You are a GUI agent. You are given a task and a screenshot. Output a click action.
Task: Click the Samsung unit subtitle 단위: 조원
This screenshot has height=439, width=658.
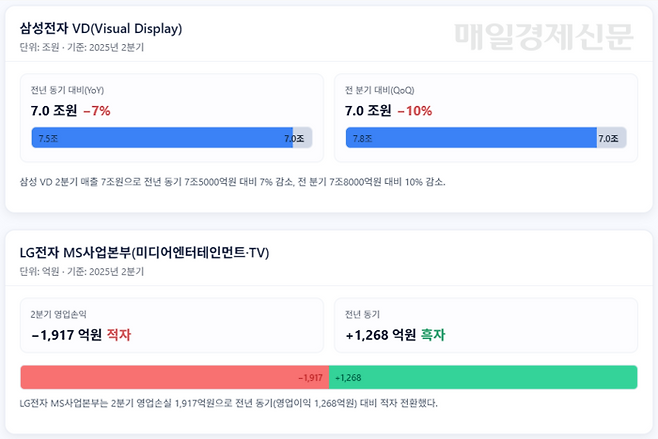click(x=82, y=47)
